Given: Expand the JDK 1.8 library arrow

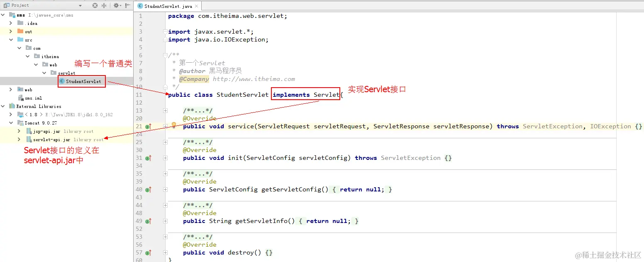Looking at the screenshot, I should point(11,115).
